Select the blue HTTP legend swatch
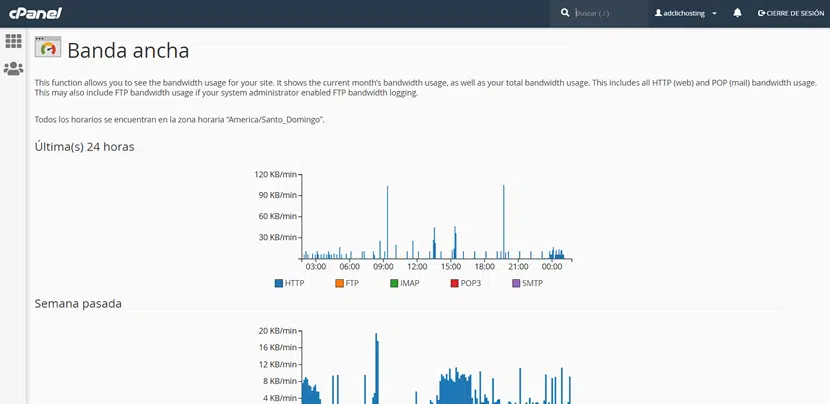The image size is (830, 404). (x=279, y=283)
